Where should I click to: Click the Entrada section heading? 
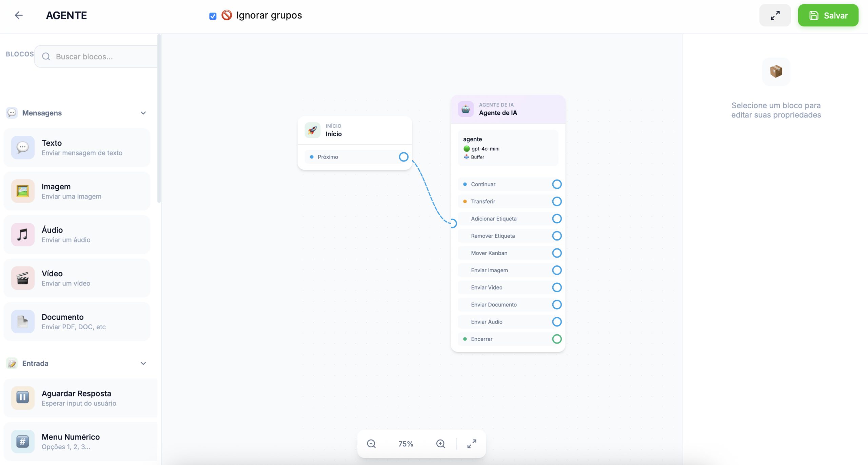coord(35,364)
